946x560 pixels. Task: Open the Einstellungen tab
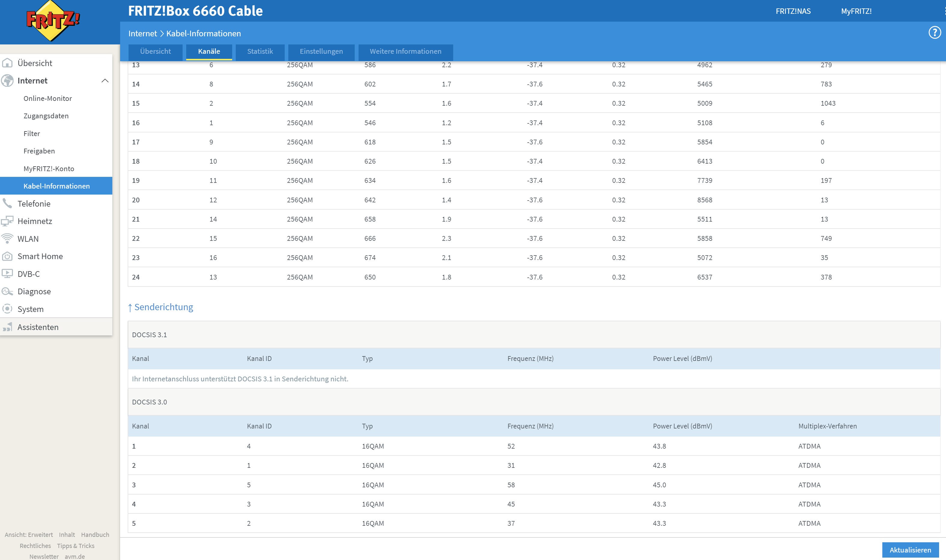coord(321,51)
